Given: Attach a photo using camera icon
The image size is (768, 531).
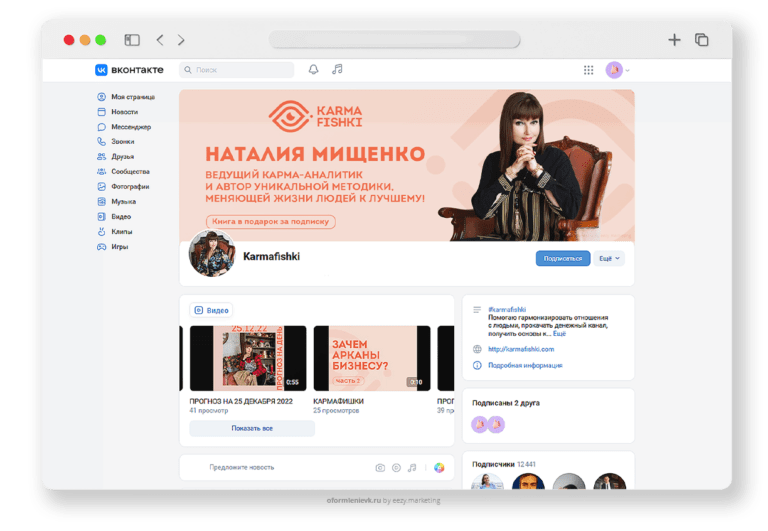Looking at the screenshot, I should pyautogui.click(x=380, y=468).
